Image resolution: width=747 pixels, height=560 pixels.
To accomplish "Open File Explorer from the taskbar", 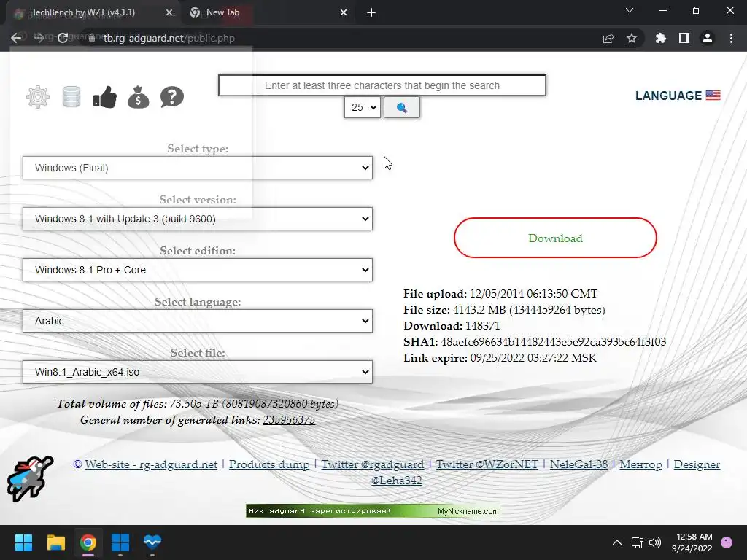I will tap(55, 542).
